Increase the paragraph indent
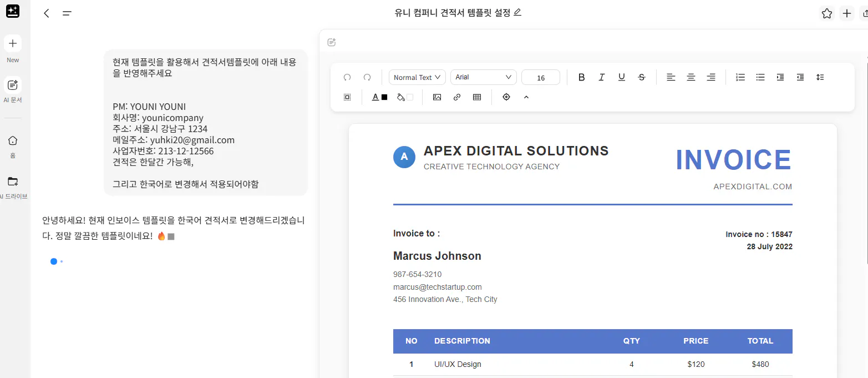Image resolution: width=868 pixels, height=378 pixels. pyautogui.click(x=780, y=77)
